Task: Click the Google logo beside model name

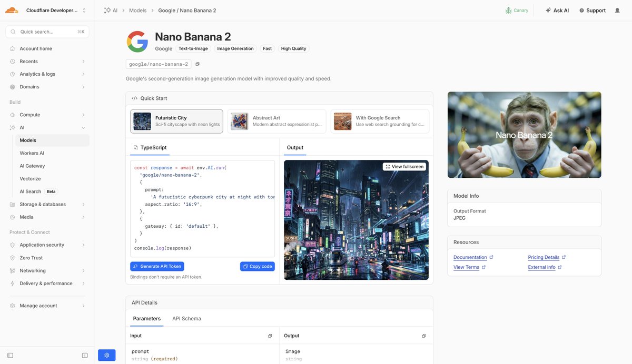Action: click(137, 42)
